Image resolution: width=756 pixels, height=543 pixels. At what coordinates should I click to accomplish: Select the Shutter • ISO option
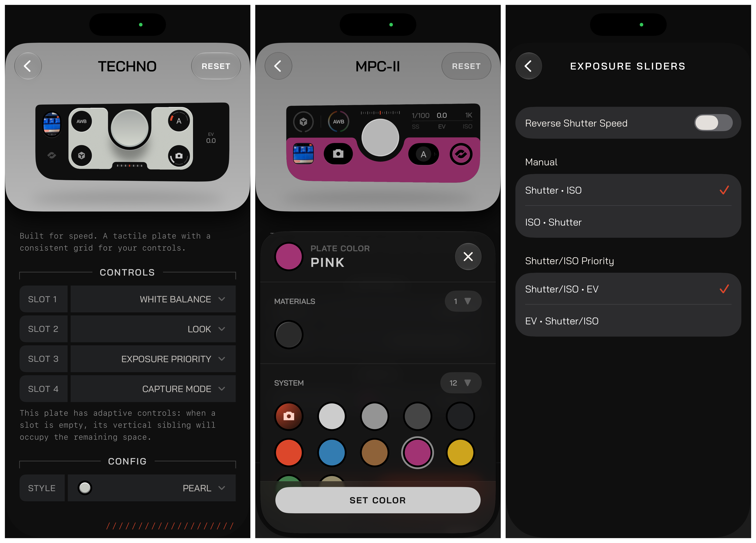click(x=628, y=190)
